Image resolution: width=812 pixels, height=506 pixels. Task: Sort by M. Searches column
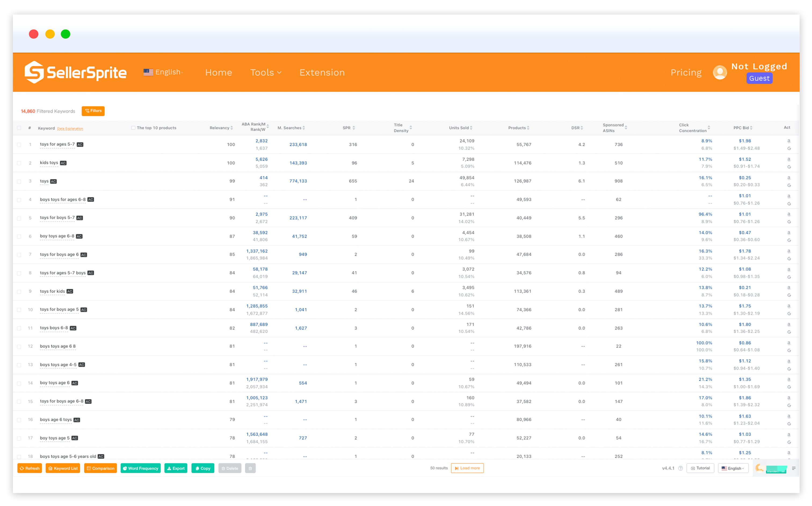click(291, 128)
